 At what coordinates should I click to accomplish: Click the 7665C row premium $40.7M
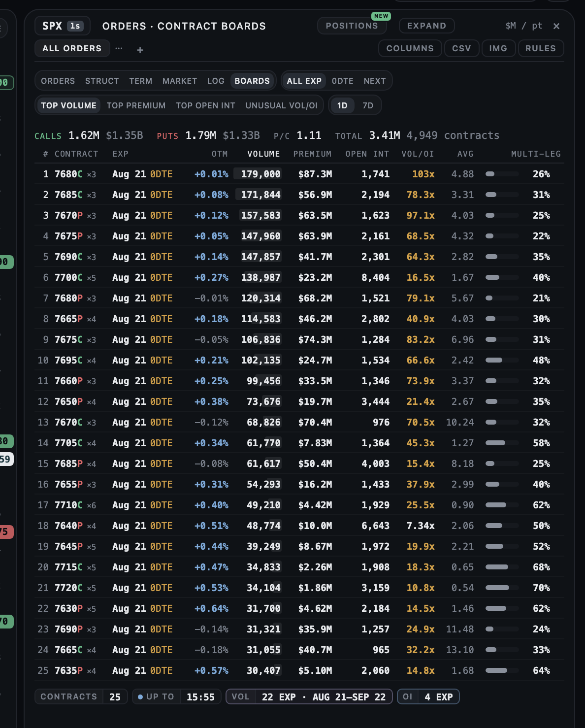(x=315, y=650)
